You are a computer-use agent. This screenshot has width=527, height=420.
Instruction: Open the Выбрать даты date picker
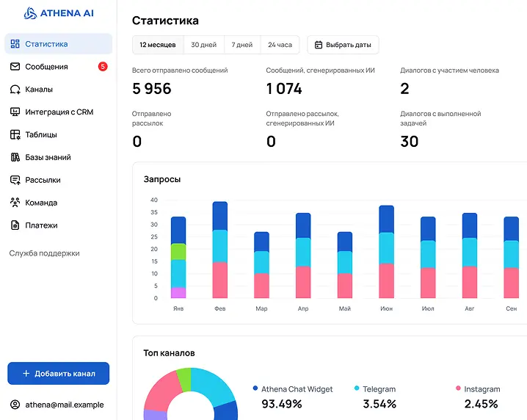tap(343, 45)
